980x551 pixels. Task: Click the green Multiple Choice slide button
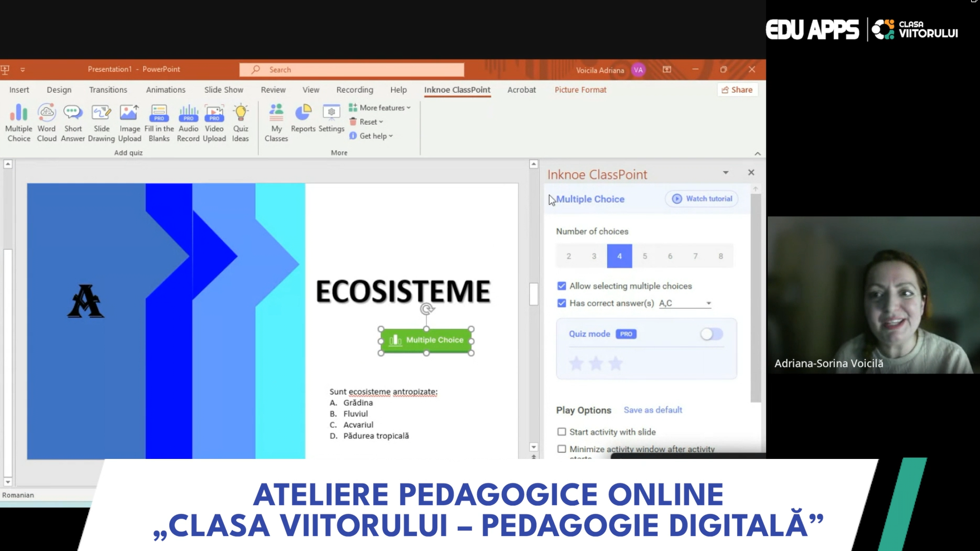[x=426, y=340]
